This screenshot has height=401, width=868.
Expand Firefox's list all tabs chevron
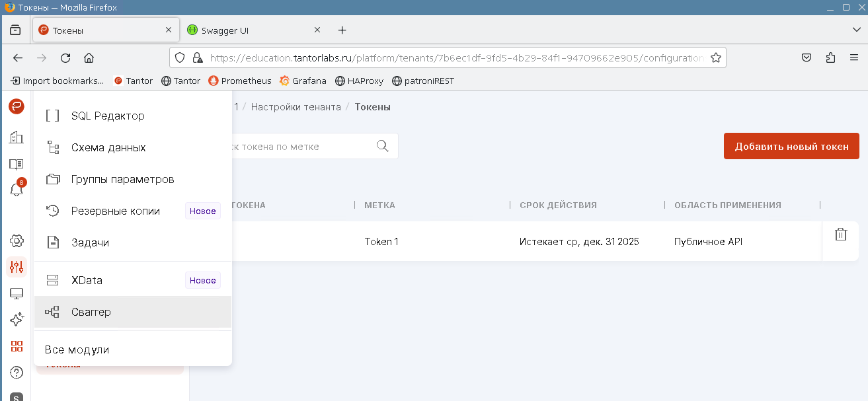[x=856, y=30]
